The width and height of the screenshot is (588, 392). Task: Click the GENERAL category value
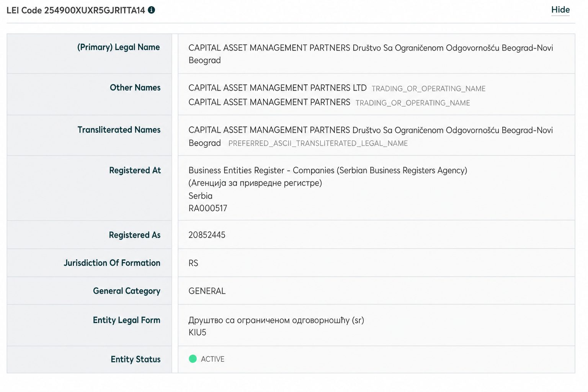(207, 291)
